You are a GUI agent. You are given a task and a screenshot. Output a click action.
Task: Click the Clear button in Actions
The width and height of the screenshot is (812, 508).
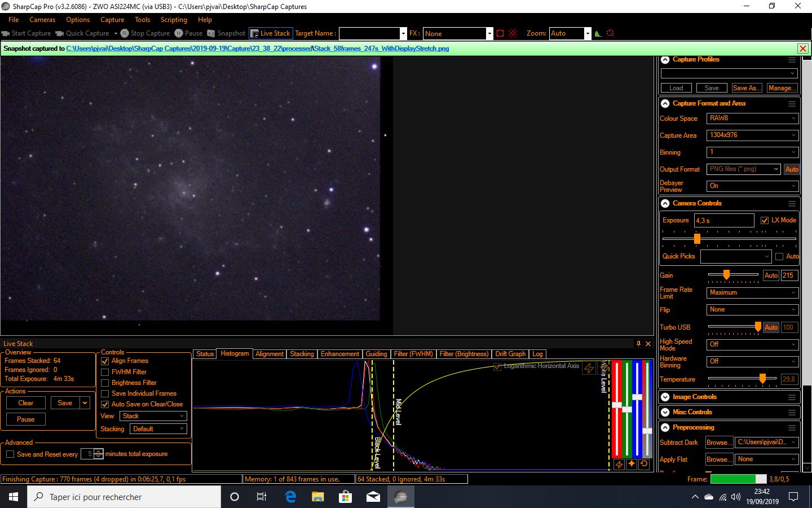coord(26,404)
